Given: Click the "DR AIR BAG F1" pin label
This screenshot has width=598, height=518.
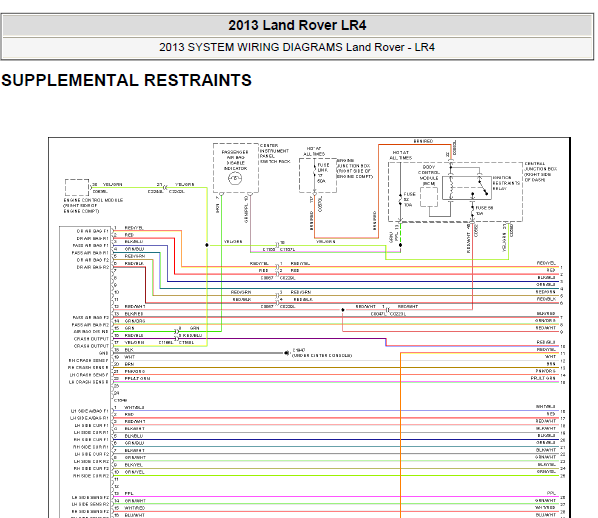Looking at the screenshot, I should 92,231.
